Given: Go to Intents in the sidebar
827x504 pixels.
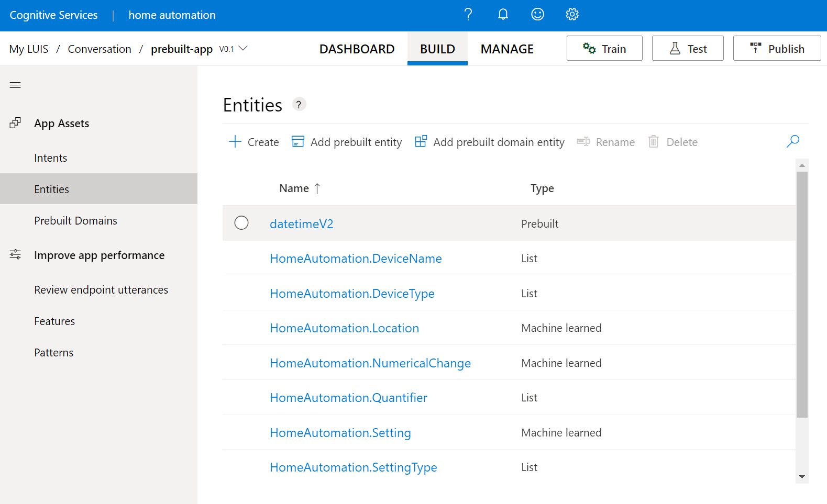Looking at the screenshot, I should [51, 158].
